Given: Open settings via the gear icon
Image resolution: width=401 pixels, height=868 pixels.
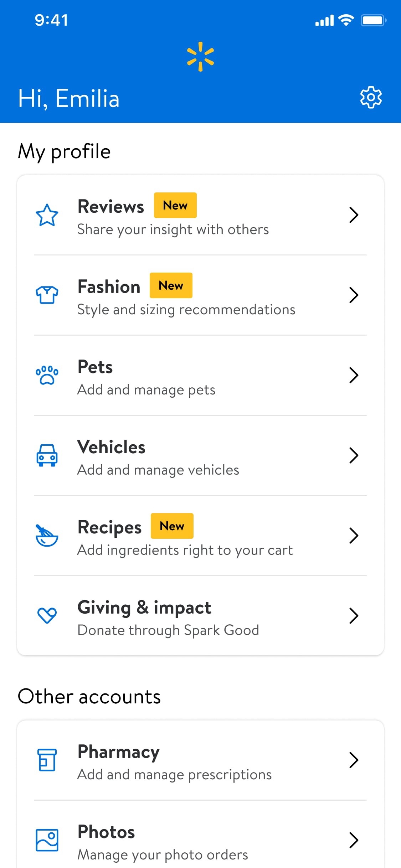Looking at the screenshot, I should 371,97.
